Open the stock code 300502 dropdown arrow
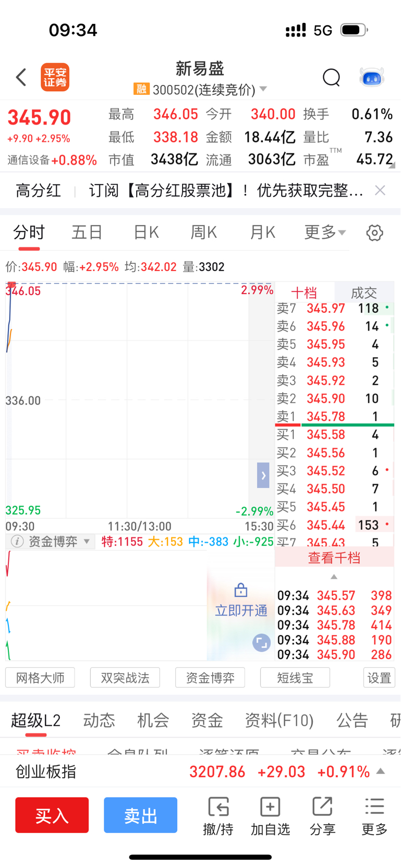The width and height of the screenshot is (401, 868). point(263,89)
